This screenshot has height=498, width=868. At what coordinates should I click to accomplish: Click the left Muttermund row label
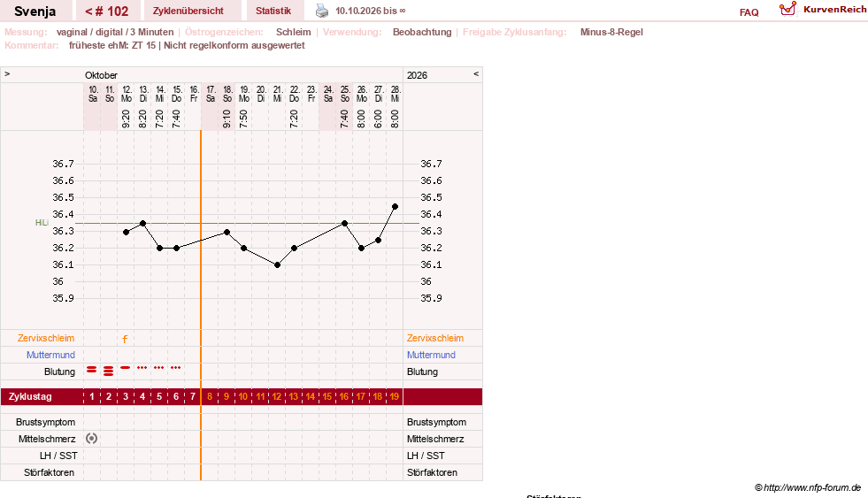coord(50,355)
